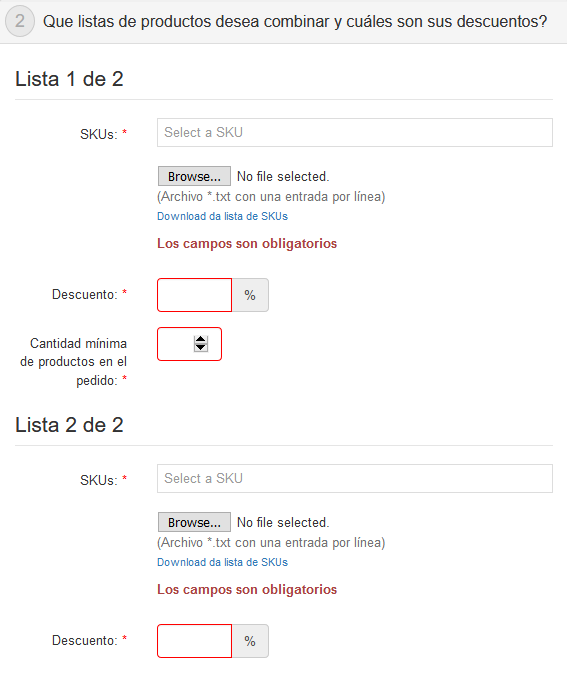Viewport: 567px width, 683px height.
Task: Click the step 2 circle number icon
Action: (20, 21)
